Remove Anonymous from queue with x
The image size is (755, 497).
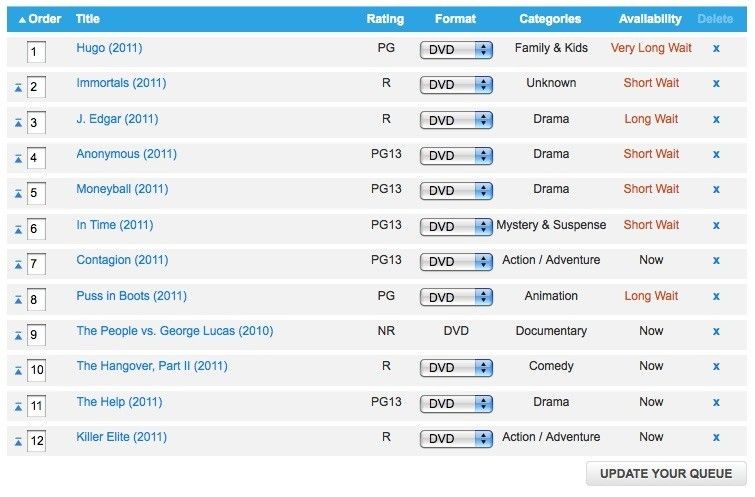click(x=716, y=154)
